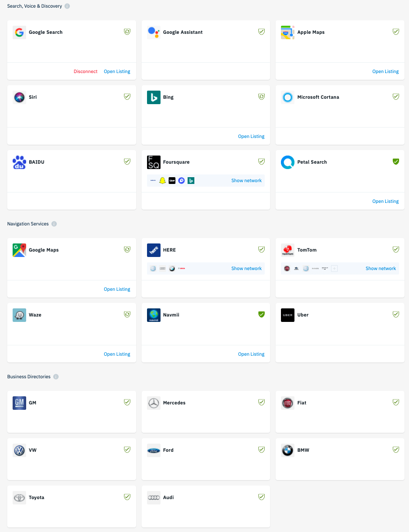This screenshot has height=532, width=409.
Task: Click the Search, Voice & Discovery heading
Action: [x=35, y=6]
